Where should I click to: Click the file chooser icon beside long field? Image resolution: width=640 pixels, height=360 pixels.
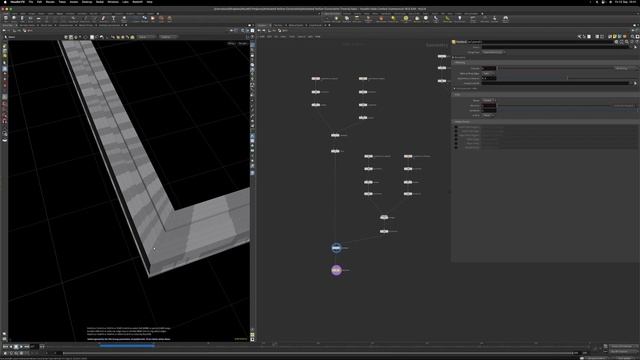[635, 83]
